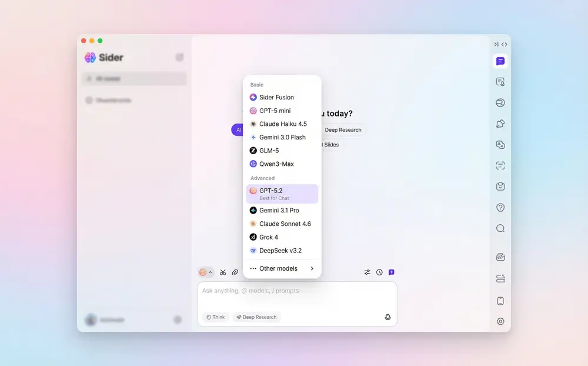Select DeepSeek v3.2 model

pyautogui.click(x=282, y=251)
